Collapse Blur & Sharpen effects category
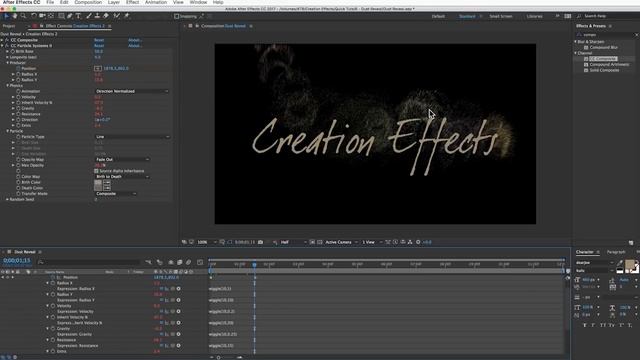 point(576,42)
